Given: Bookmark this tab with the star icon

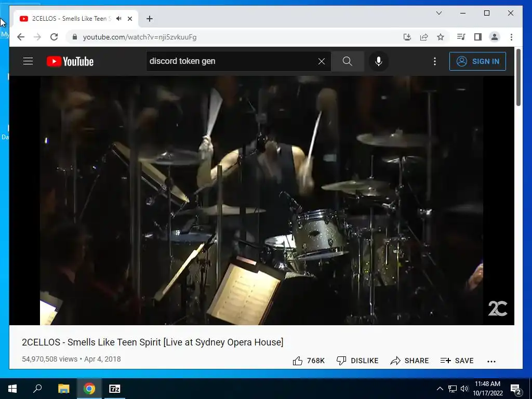Looking at the screenshot, I should tap(441, 37).
